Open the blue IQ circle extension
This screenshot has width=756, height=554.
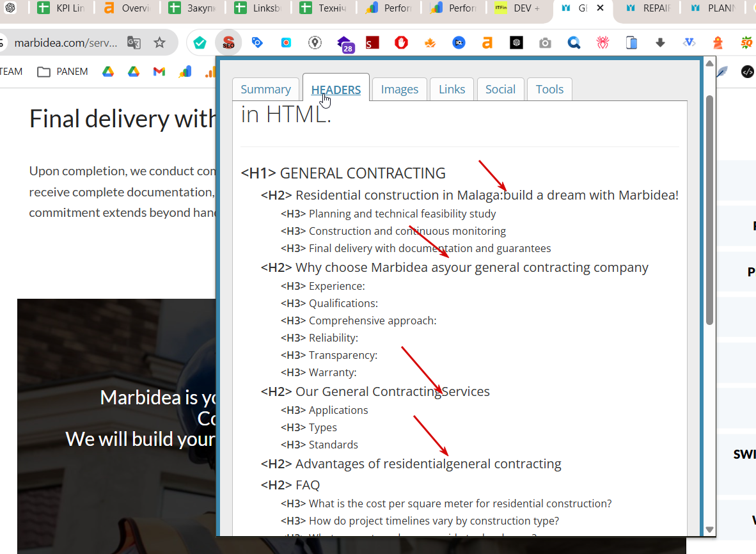tap(459, 43)
